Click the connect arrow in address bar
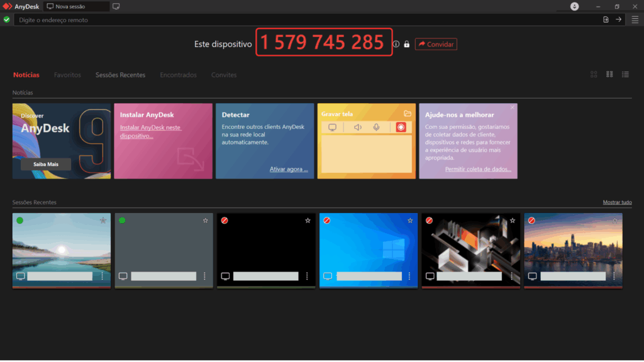This screenshot has height=362, width=644. [x=619, y=19]
